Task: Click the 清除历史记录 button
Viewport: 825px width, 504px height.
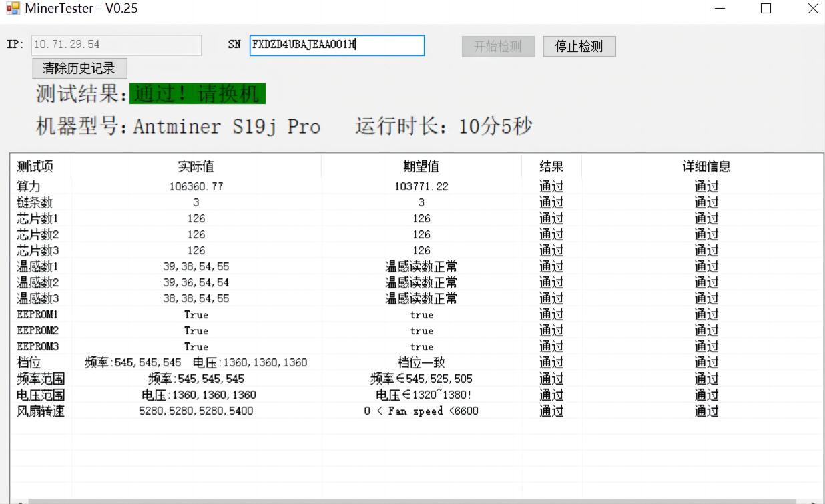Action: pos(79,68)
